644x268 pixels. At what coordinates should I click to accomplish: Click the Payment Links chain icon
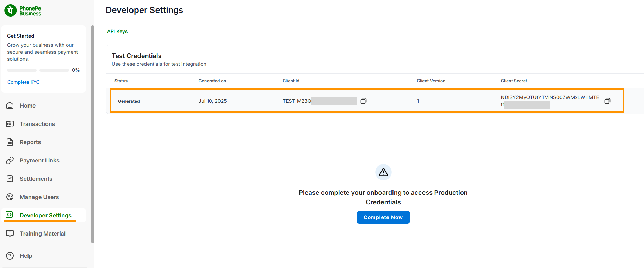10,160
